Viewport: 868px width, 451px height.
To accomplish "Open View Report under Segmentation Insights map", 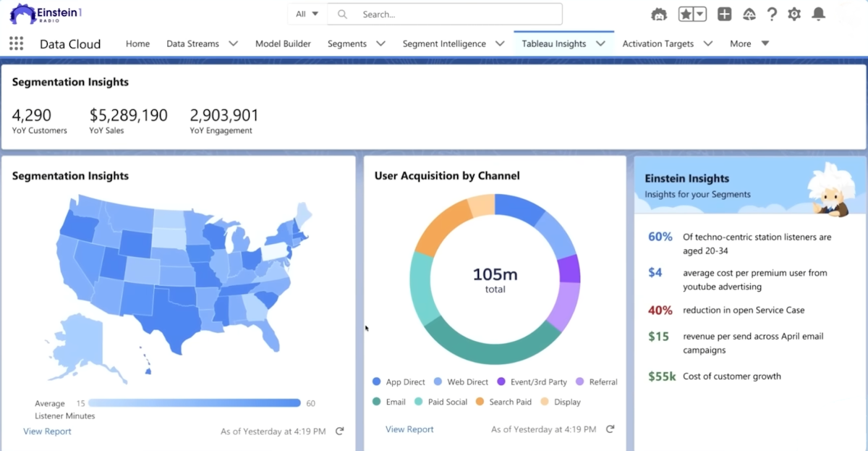I will tap(47, 431).
